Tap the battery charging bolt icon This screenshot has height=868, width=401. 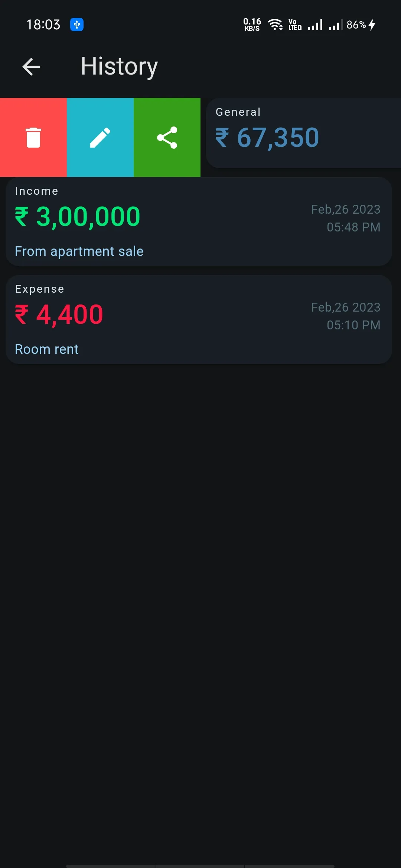point(372,25)
